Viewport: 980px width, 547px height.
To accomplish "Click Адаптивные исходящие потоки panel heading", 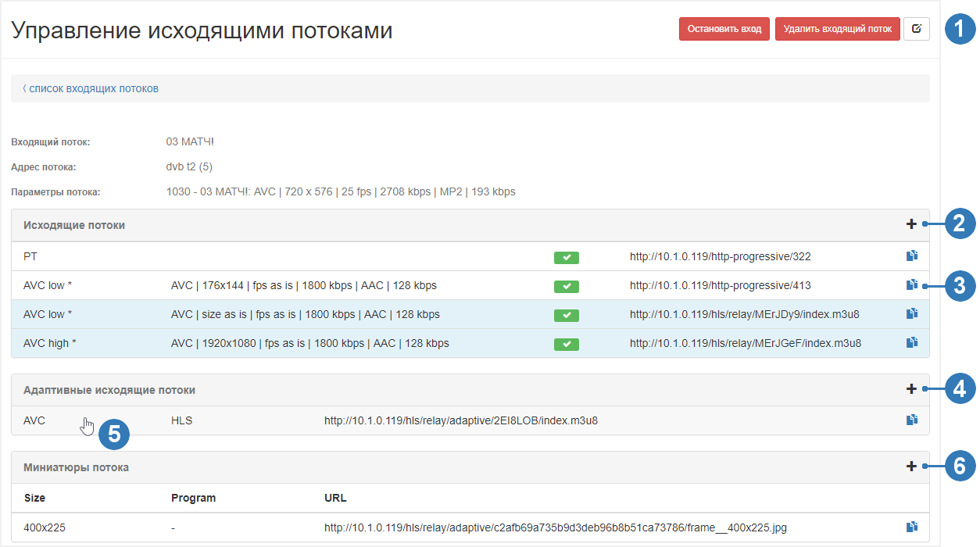I will tap(109, 389).
